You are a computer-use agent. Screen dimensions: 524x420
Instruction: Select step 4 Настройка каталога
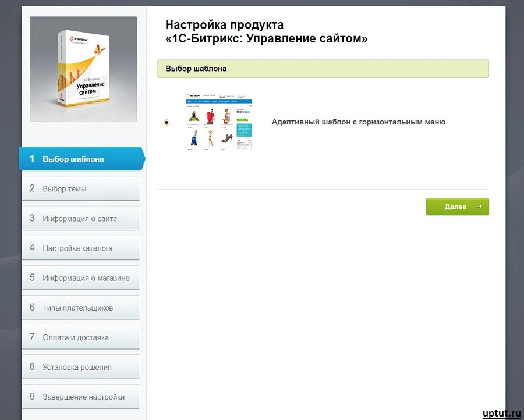click(x=81, y=248)
